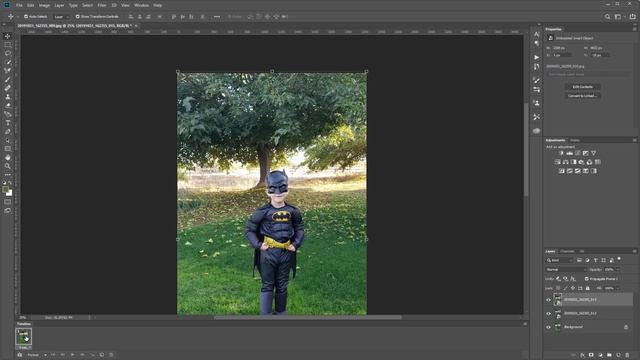Switch to the Styles tab
The width and height of the screenshot is (640, 360).
point(575,140)
